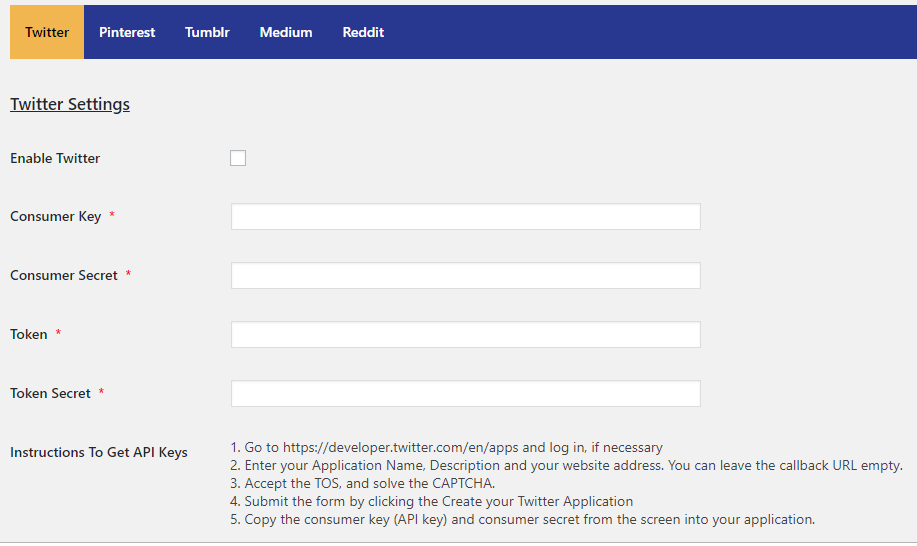Switch to the Twitter tab

pos(47,32)
